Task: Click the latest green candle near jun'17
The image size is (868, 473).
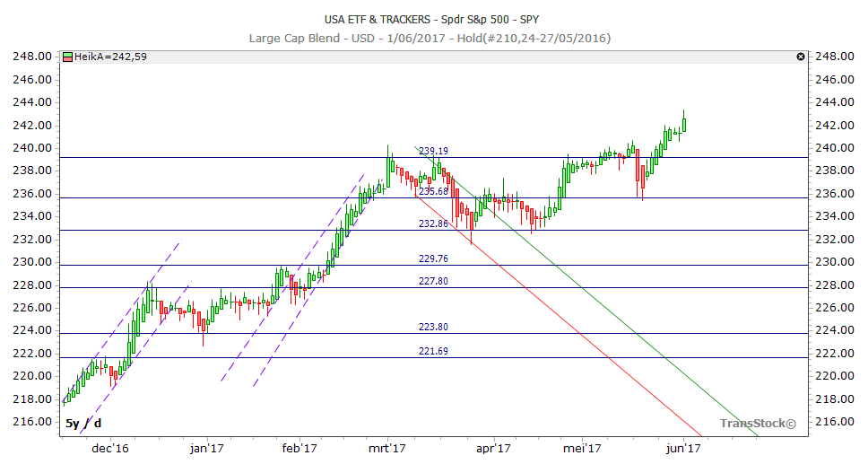Action: click(x=684, y=125)
